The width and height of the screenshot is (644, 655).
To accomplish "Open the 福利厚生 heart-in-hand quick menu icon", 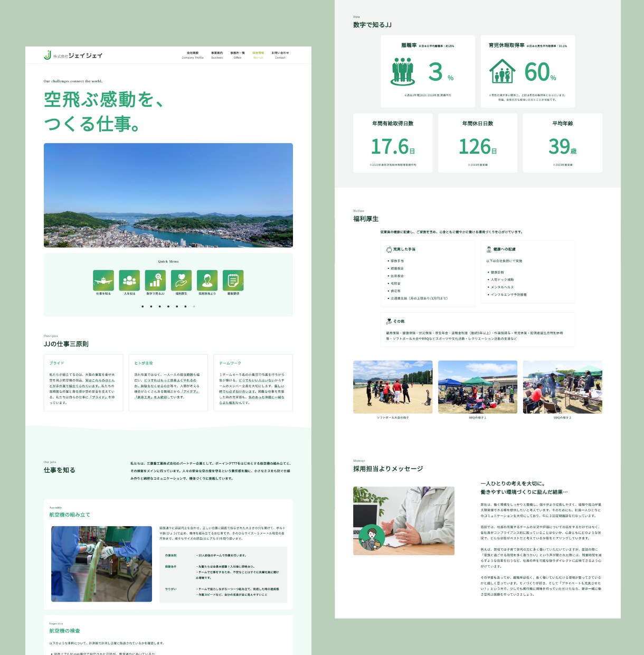I will point(181,280).
